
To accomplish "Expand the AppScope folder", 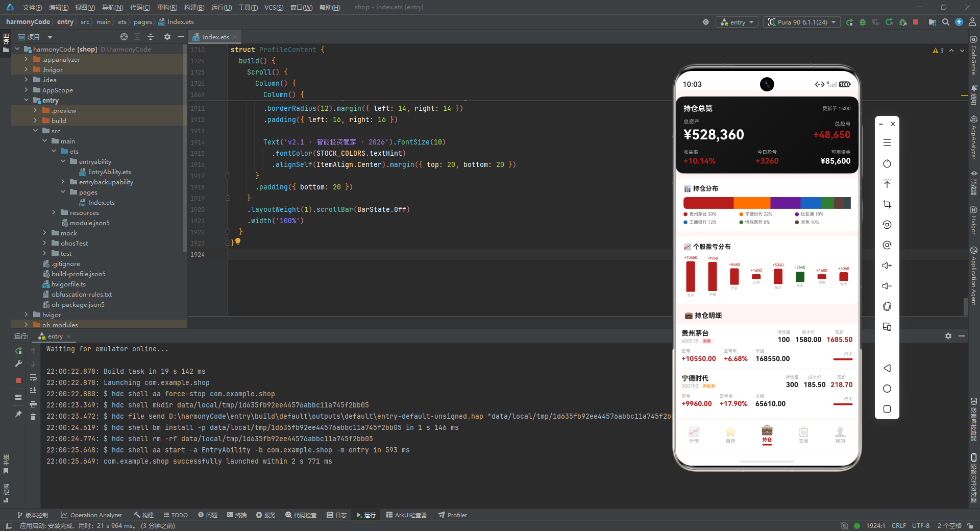I will pos(26,90).
